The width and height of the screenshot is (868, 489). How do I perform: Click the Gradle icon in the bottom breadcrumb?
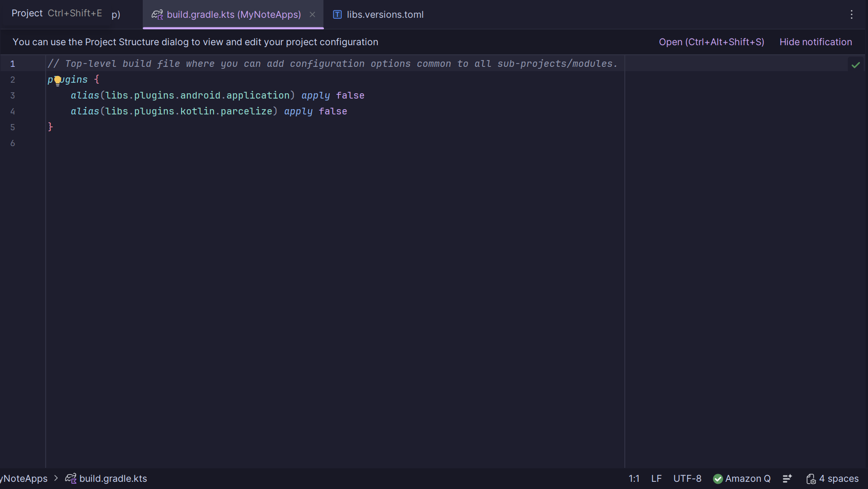coord(71,478)
